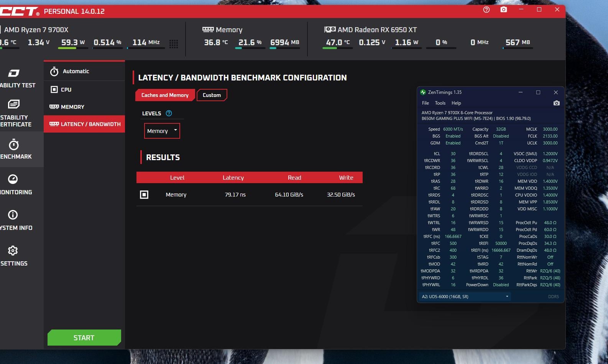This screenshot has width=608, height=364.
Task: Open the Stability Certificate section icon
Action: pyautogui.click(x=14, y=104)
